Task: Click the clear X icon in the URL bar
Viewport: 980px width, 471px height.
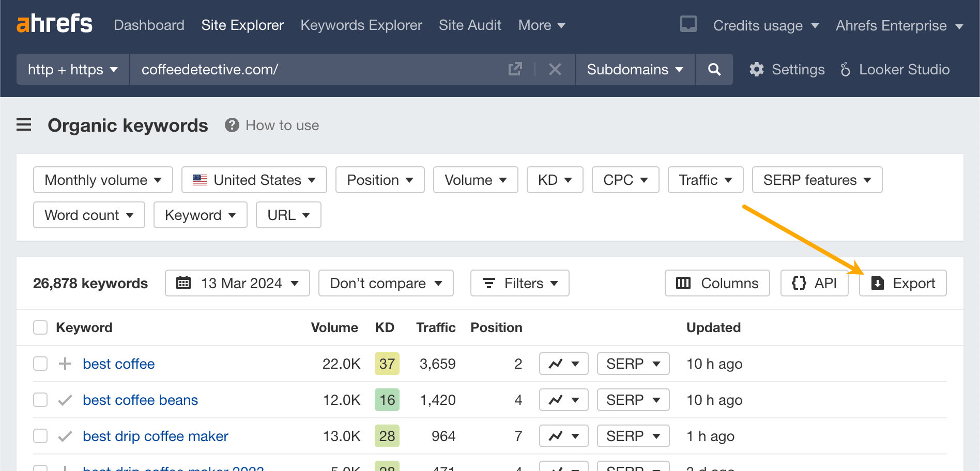Action: [555, 69]
